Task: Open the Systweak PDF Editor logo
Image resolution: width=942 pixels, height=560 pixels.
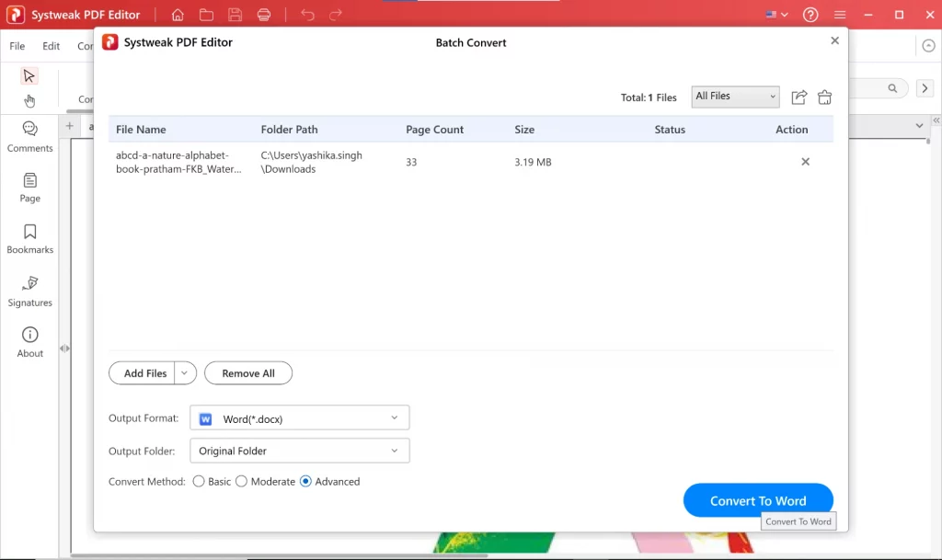Action: [x=16, y=15]
